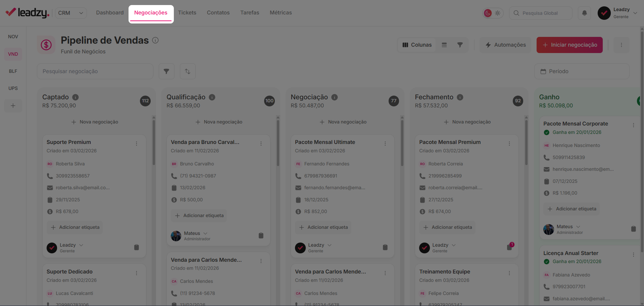Open tasks clipboard on Suporte Premium card
Image resolution: width=644 pixels, height=306 pixels.
tap(137, 247)
